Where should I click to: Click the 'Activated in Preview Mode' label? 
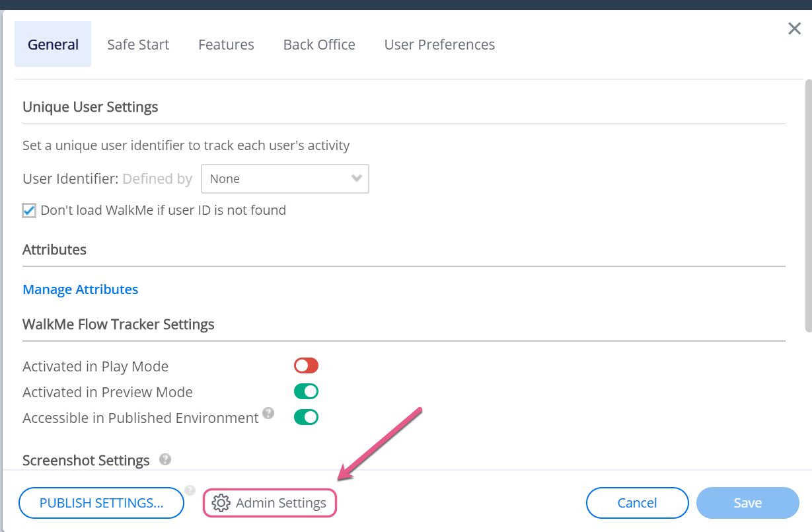tap(108, 392)
